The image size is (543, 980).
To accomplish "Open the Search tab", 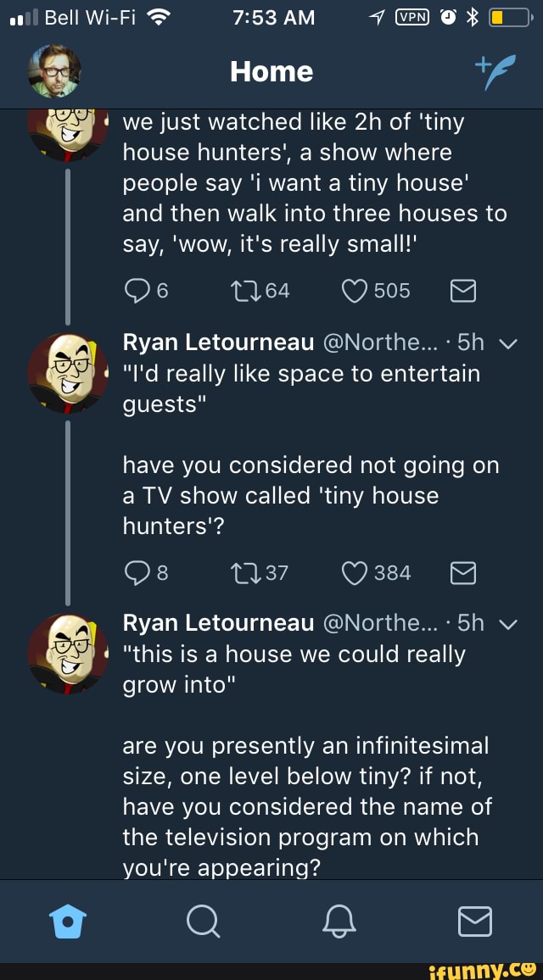I will (x=202, y=922).
